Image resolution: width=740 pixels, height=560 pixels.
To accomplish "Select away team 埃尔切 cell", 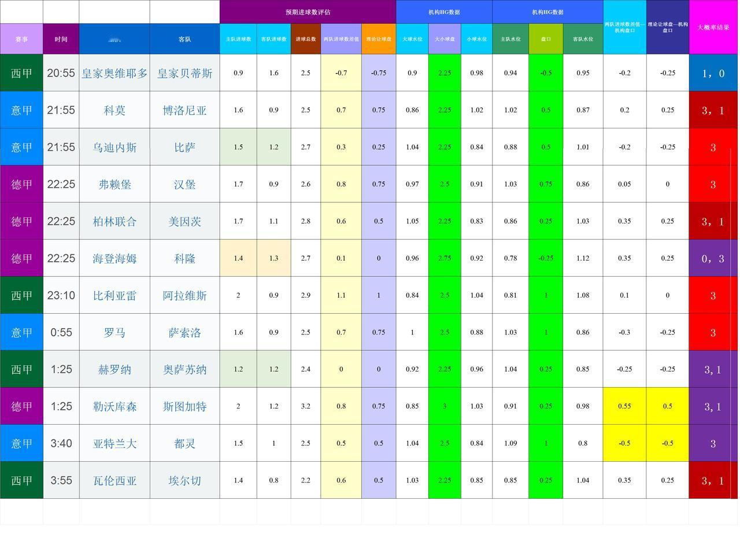I will (x=184, y=480).
